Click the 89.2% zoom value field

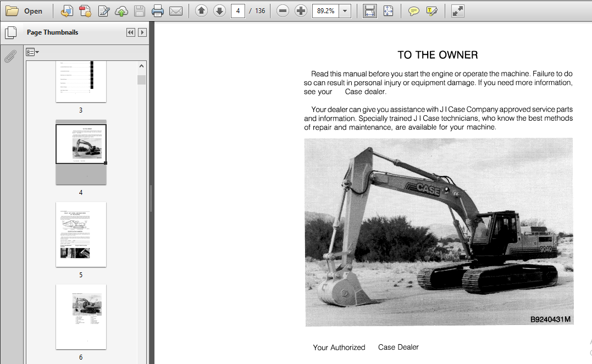click(325, 11)
